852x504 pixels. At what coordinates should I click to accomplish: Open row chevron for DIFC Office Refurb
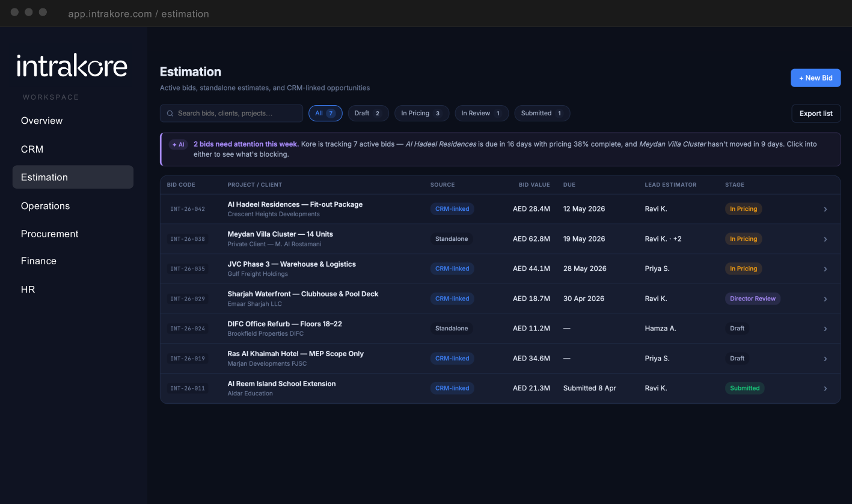[825, 329]
